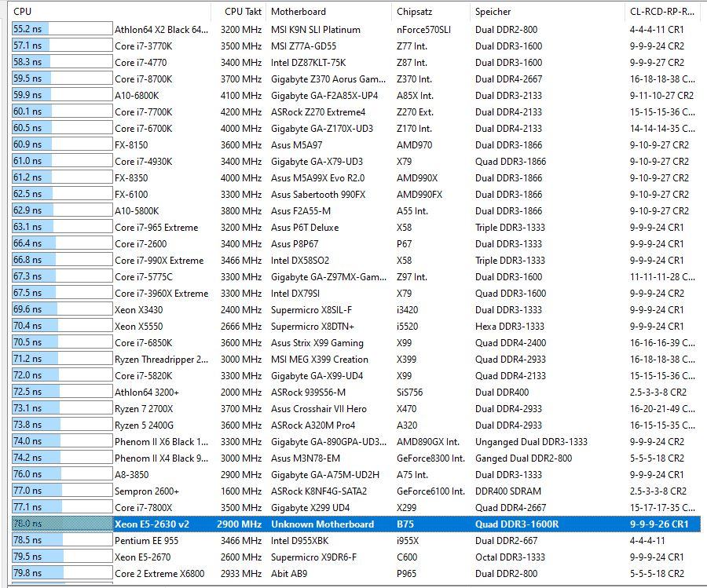Click the Asus Sabertooth 990FX motherboard cell

[318, 194]
